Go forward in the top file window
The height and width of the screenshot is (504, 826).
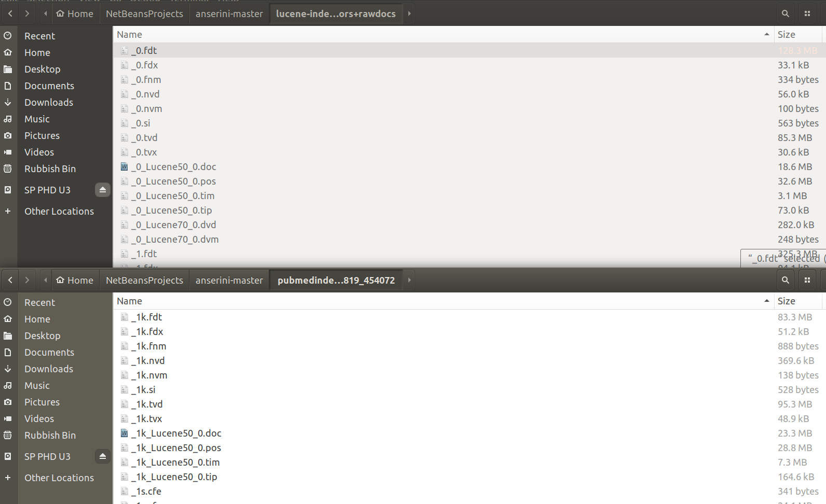pyautogui.click(x=27, y=13)
